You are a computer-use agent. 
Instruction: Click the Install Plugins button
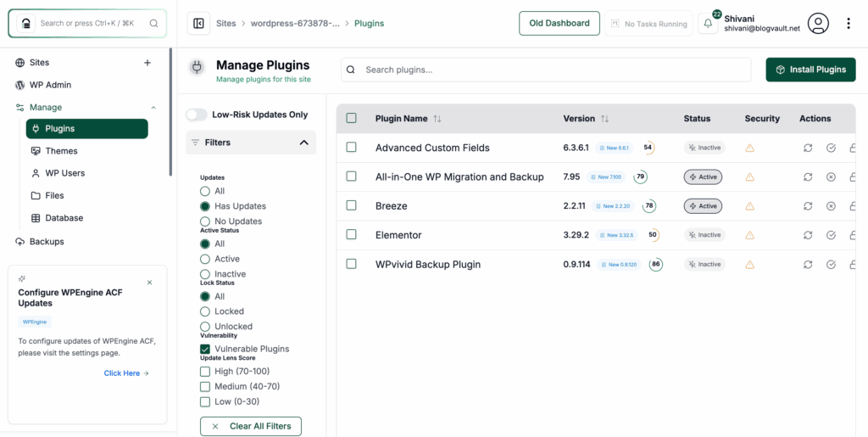[x=810, y=70]
